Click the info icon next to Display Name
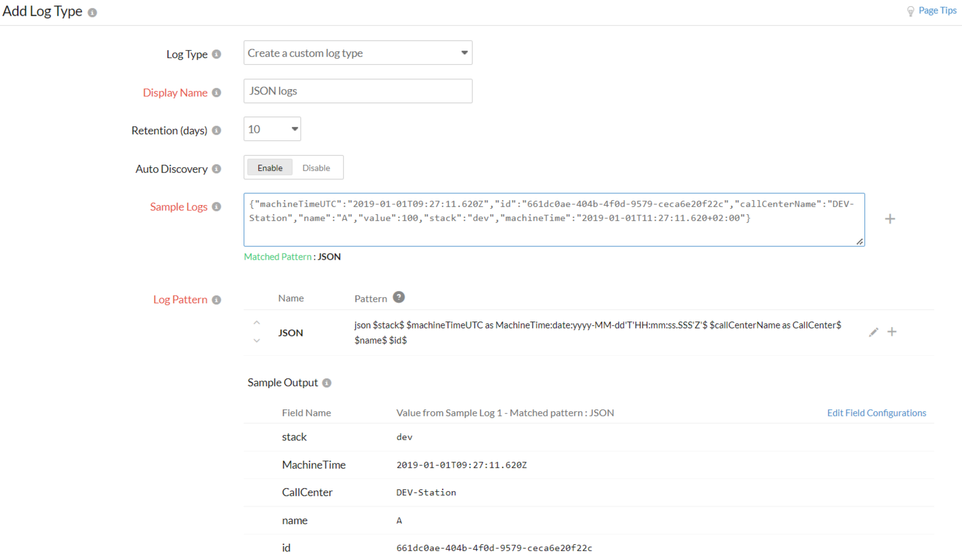The image size is (962, 560). click(x=216, y=93)
